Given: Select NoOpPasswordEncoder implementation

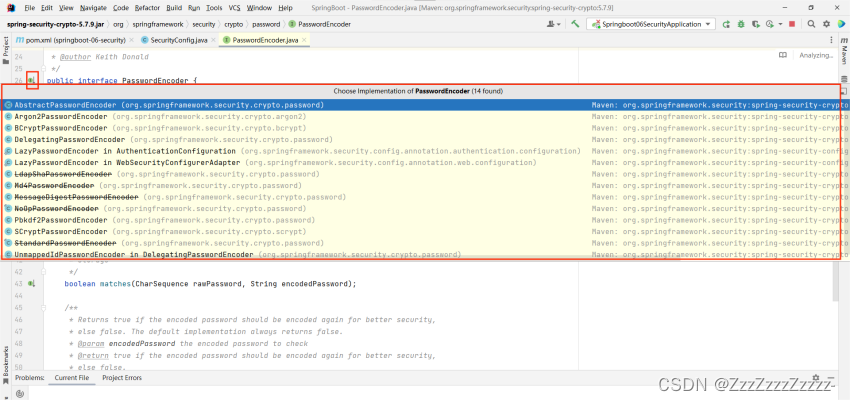Looking at the screenshot, I should point(426,208).
